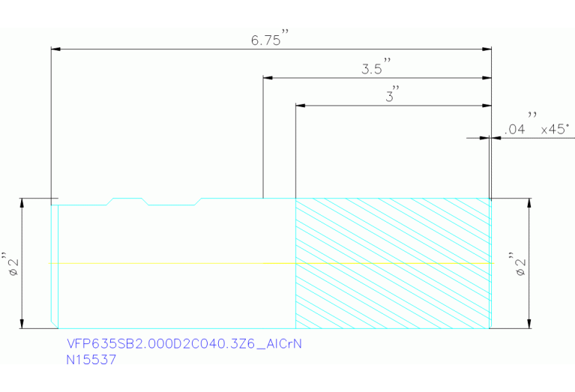Select the N15537 label

(x=91, y=360)
